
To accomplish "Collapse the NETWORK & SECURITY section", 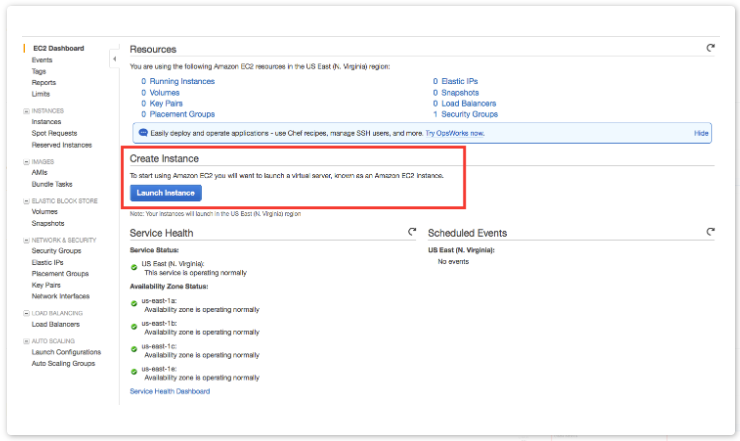I will point(26,240).
